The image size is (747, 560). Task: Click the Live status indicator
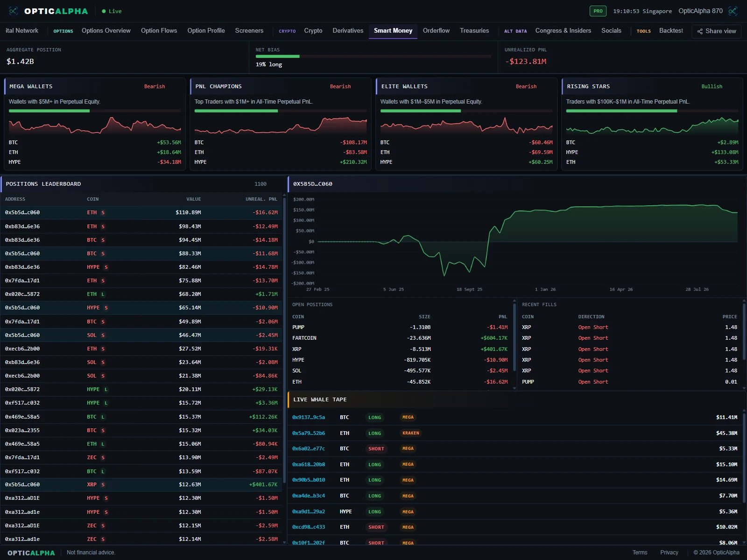[112, 11]
